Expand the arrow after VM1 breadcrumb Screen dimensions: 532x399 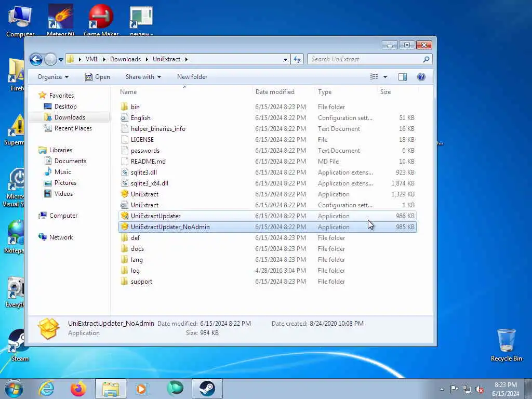(104, 59)
